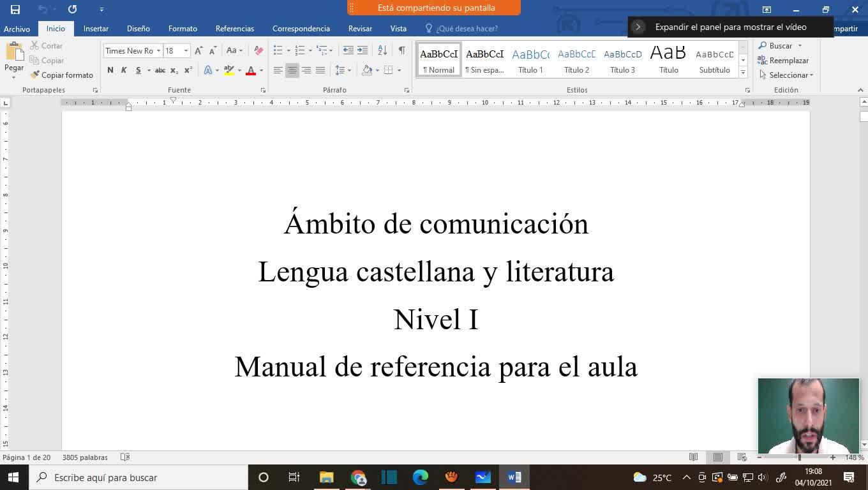
Task: Click the numbered list icon
Action: click(299, 50)
